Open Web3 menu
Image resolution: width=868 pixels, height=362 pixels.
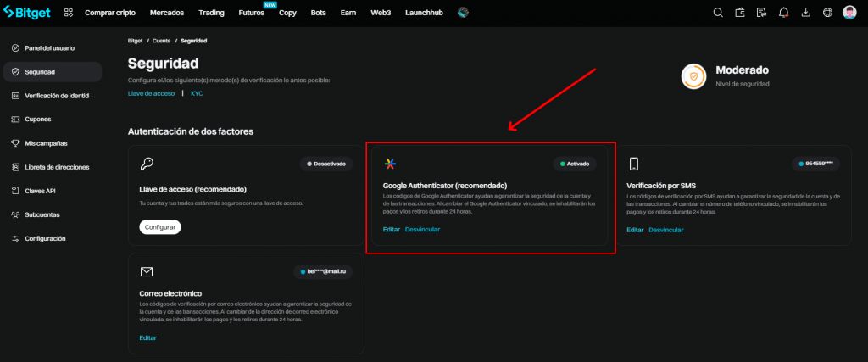coord(381,13)
